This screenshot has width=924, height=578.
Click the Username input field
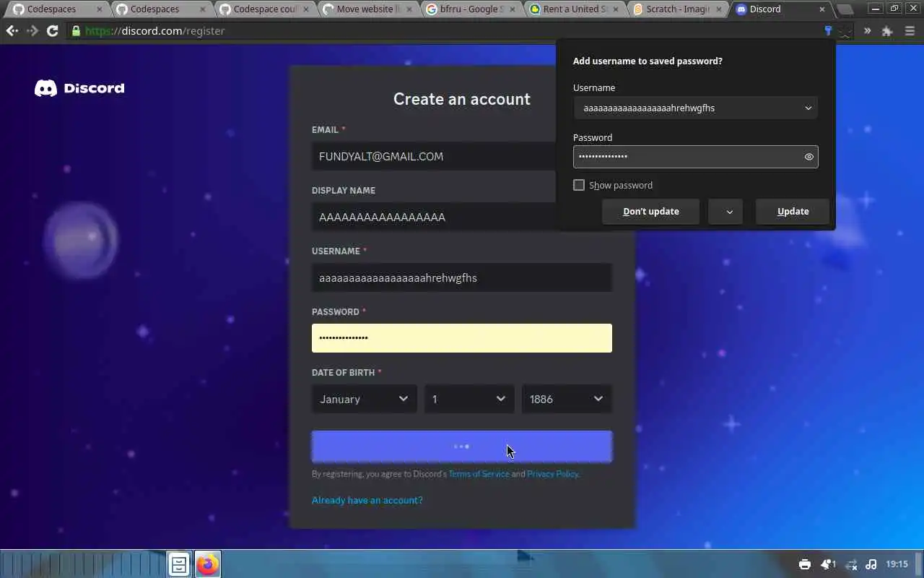click(462, 277)
